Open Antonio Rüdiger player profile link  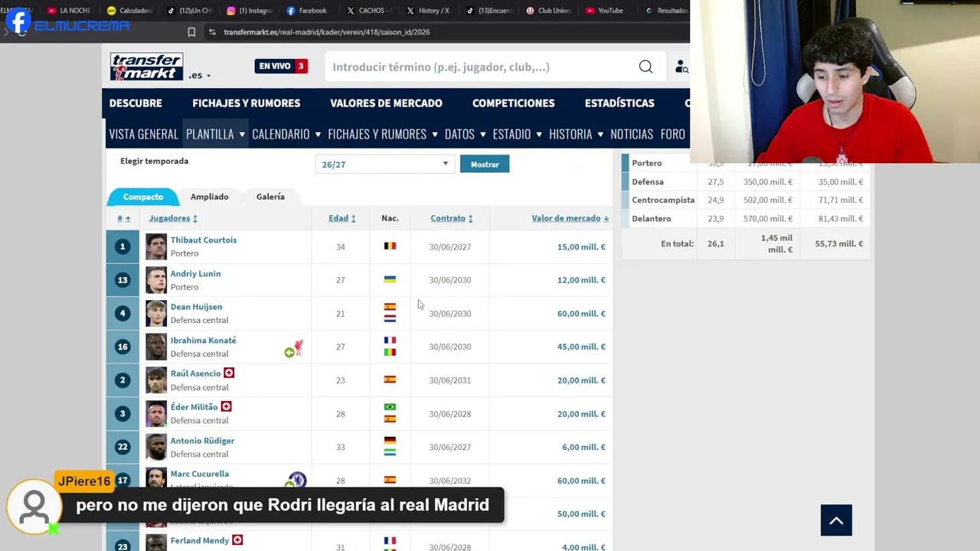click(x=202, y=441)
